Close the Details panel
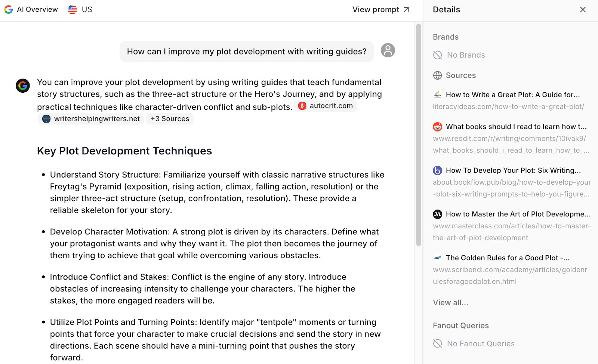 583,10
